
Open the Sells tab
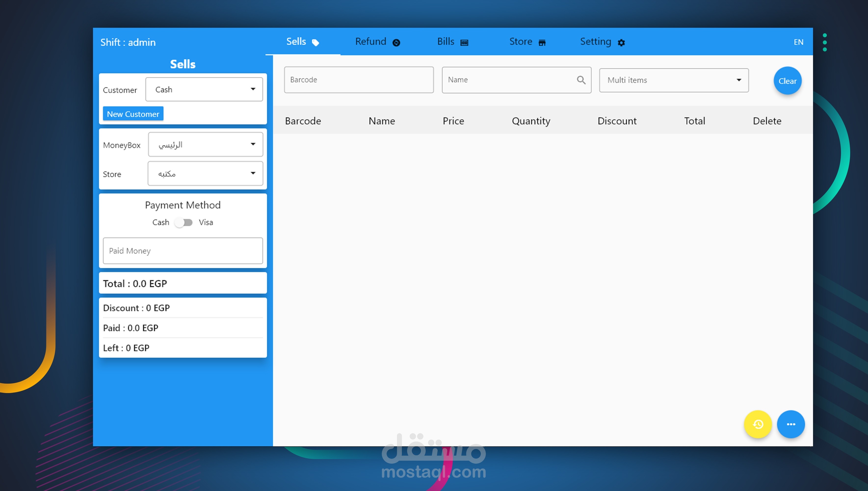302,42
